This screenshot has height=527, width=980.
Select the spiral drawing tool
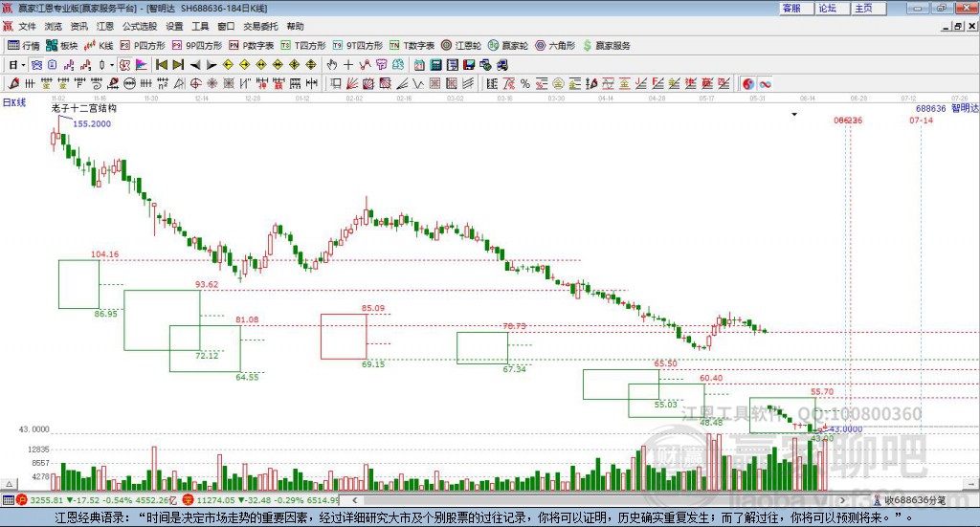coord(97,83)
